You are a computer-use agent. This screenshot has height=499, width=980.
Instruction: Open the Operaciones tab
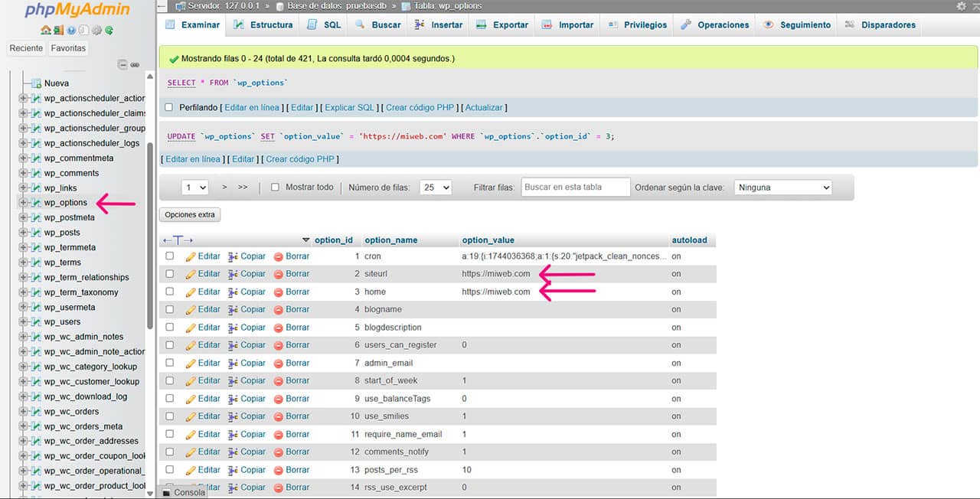coord(714,25)
